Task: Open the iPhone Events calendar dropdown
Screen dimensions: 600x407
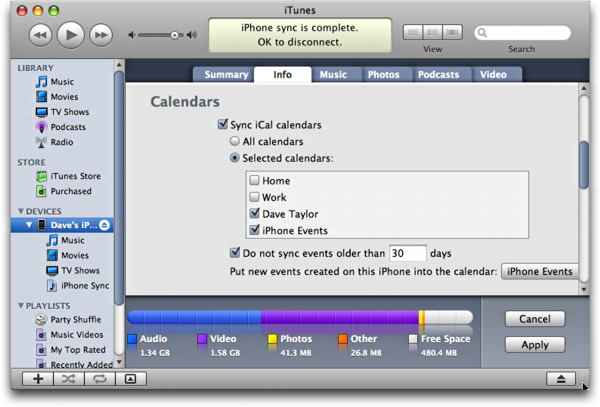Action: (x=540, y=272)
